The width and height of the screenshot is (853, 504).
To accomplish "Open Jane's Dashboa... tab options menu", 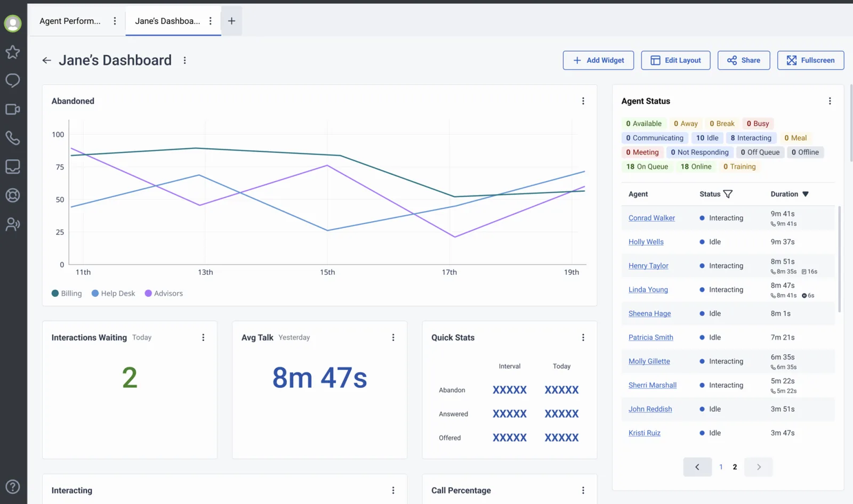I will [x=211, y=21].
